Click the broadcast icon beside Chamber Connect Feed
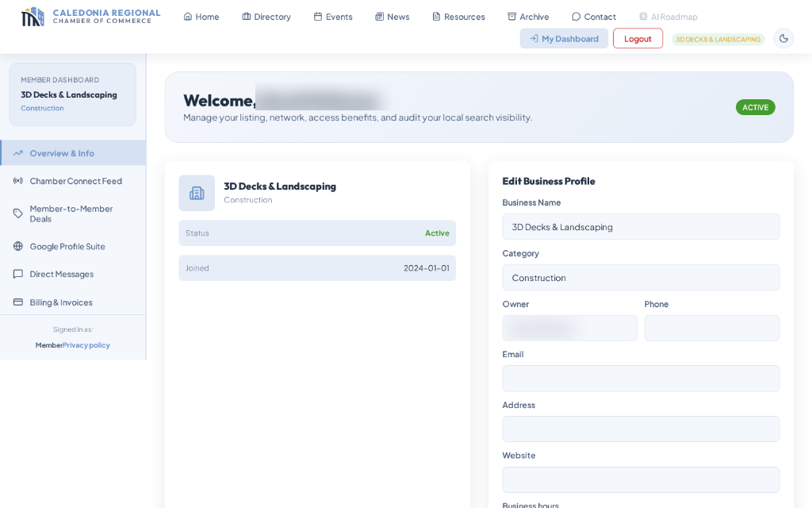Screen dimensions: 812x508 pyautogui.click(x=18, y=181)
